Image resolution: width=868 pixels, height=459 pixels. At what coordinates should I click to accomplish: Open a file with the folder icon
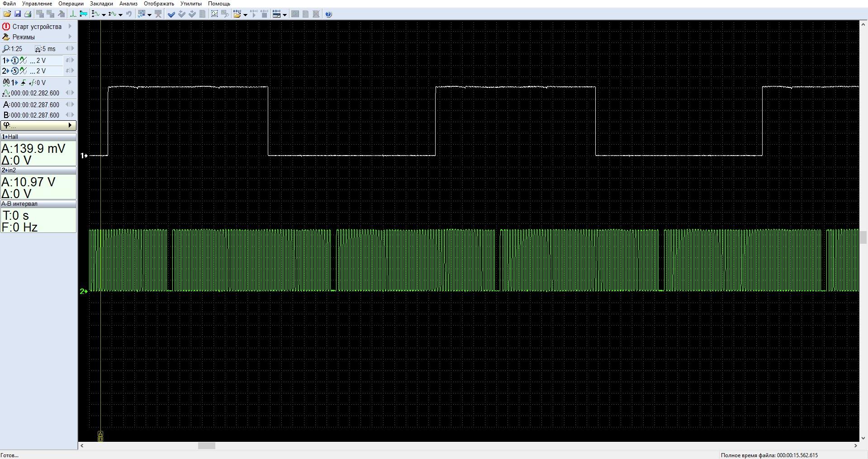[x=7, y=14]
